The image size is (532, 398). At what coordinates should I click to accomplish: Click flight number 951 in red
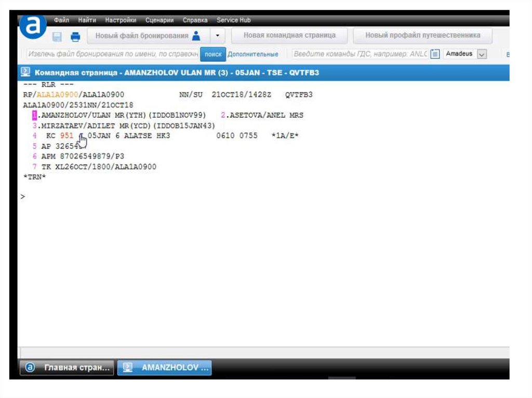(66, 135)
